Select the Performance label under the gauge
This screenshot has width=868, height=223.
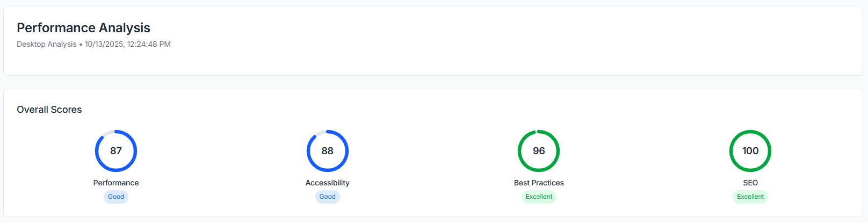116,183
